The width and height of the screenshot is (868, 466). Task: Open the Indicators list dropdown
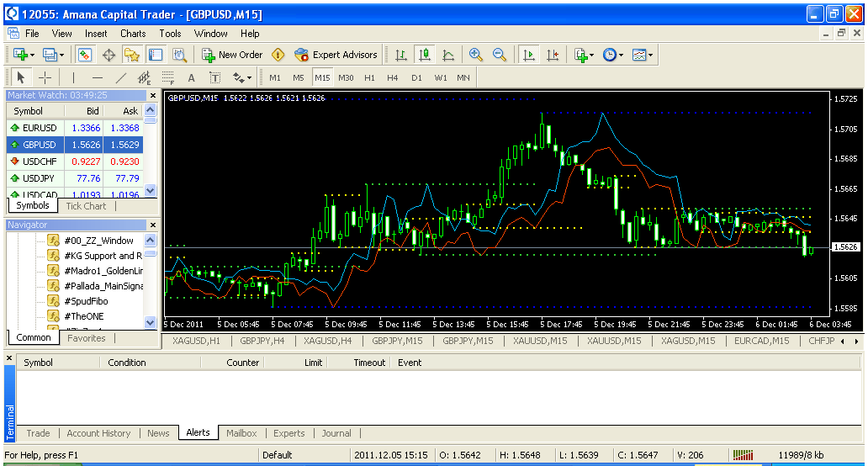click(x=584, y=55)
